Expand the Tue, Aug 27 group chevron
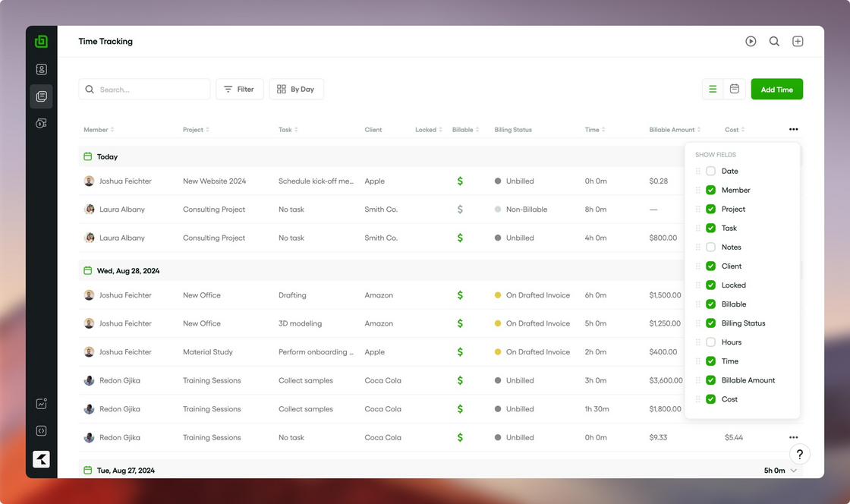 click(794, 471)
